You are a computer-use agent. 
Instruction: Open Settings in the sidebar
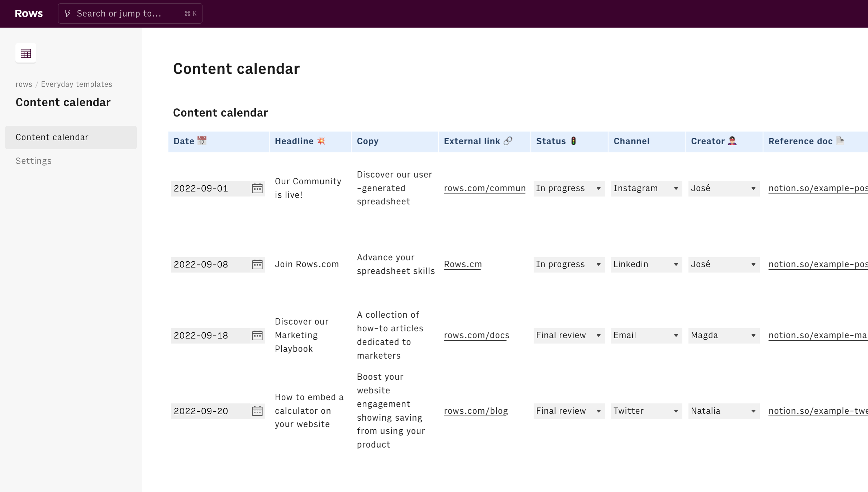pos(34,161)
